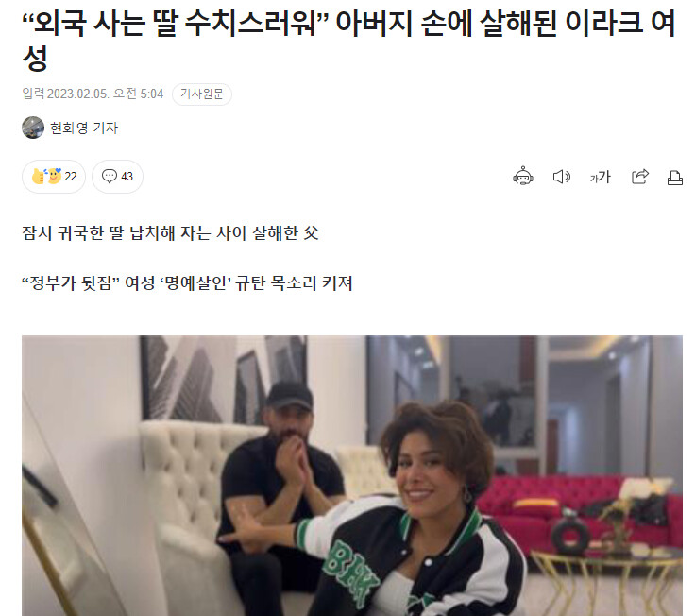Click the subheading 잠시 귀국한 딸 line
Image resolution: width=695 pixels, height=616 pixels.
[170, 232]
